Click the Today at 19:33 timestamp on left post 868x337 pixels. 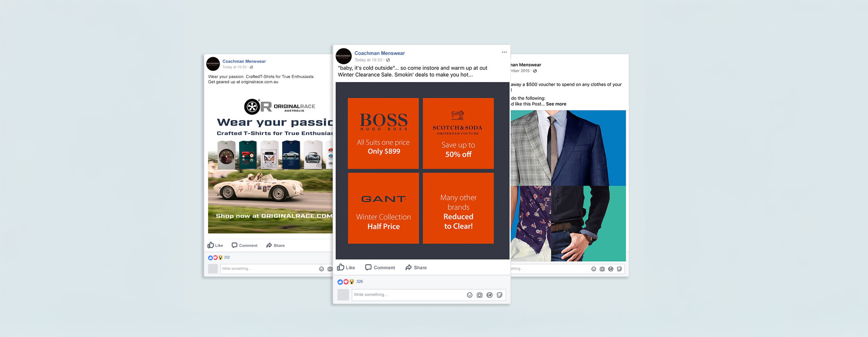click(x=234, y=67)
